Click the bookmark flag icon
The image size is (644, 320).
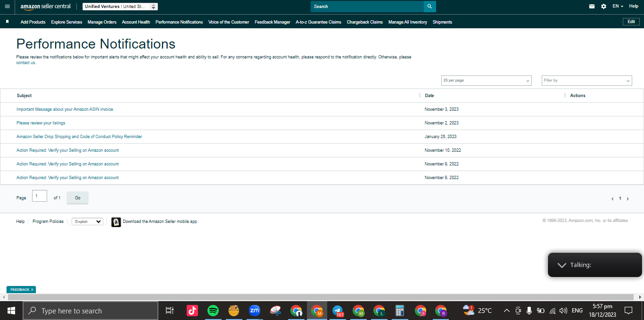[7, 22]
